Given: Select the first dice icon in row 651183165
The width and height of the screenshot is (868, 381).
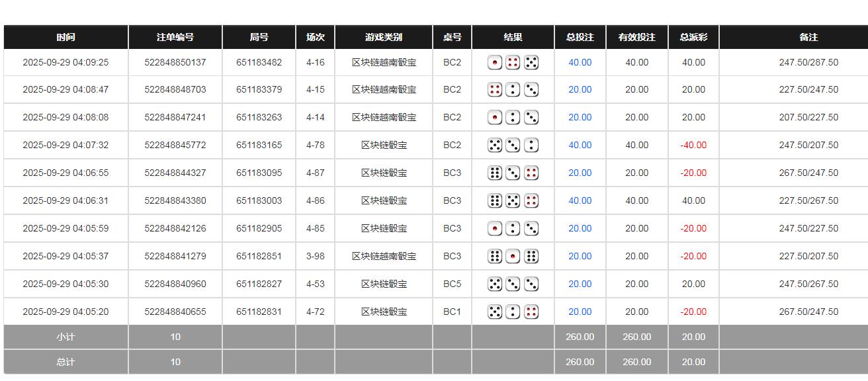Looking at the screenshot, I should click(495, 144).
